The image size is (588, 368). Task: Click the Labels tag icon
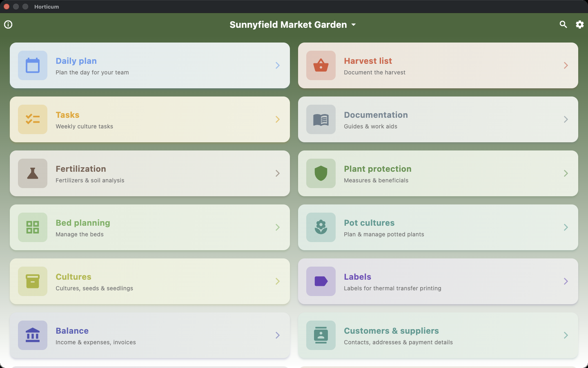[321, 281]
